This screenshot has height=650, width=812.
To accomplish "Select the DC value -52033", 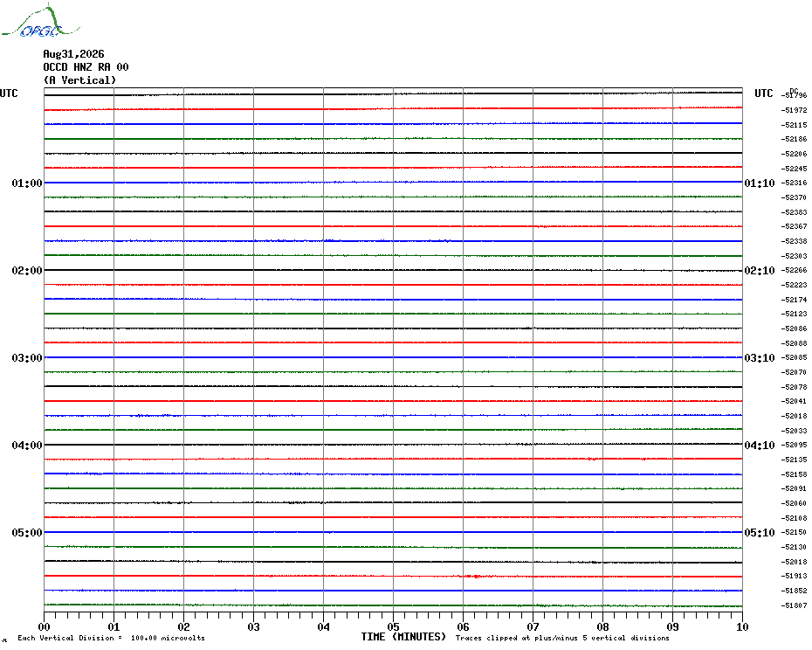I will [794, 431].
